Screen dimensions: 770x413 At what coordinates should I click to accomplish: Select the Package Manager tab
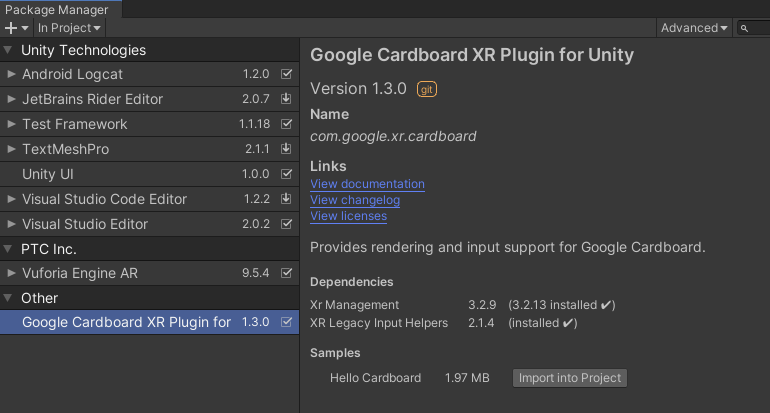(59, 9)
